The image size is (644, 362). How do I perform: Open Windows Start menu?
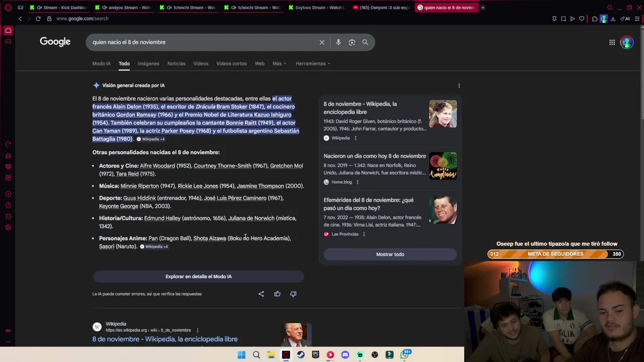[242, 355]
